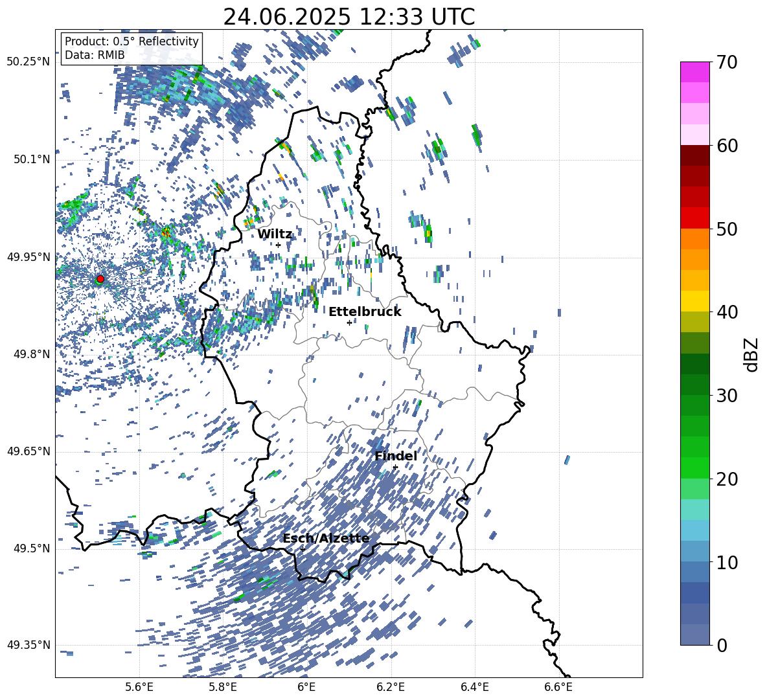Click the colorbar tick value 40
The width and height of the screenshot is (767, 700).
coord(727,312)
